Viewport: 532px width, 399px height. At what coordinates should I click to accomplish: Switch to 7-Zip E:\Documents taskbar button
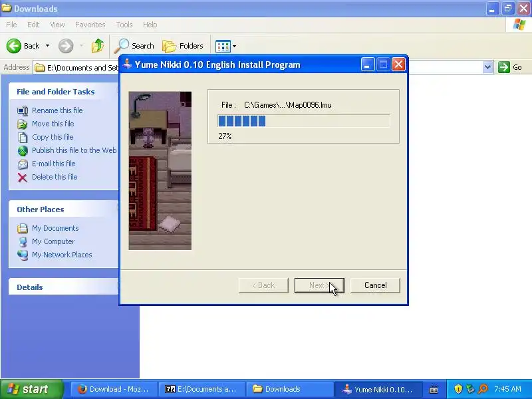pyautogui.click(x=201, y=389)
